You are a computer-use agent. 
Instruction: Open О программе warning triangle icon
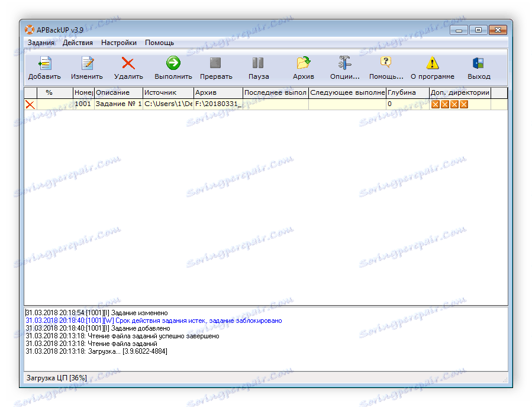tap(433, 67)
